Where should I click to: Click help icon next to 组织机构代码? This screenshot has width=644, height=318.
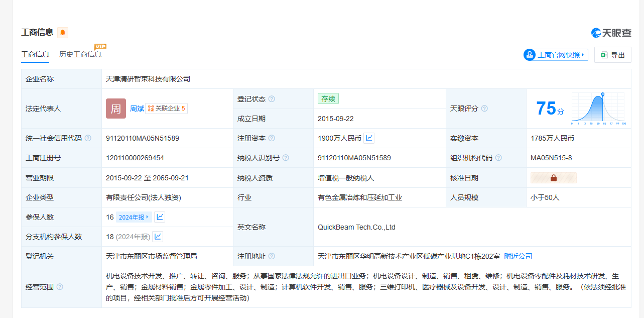[x=498, y=158]
